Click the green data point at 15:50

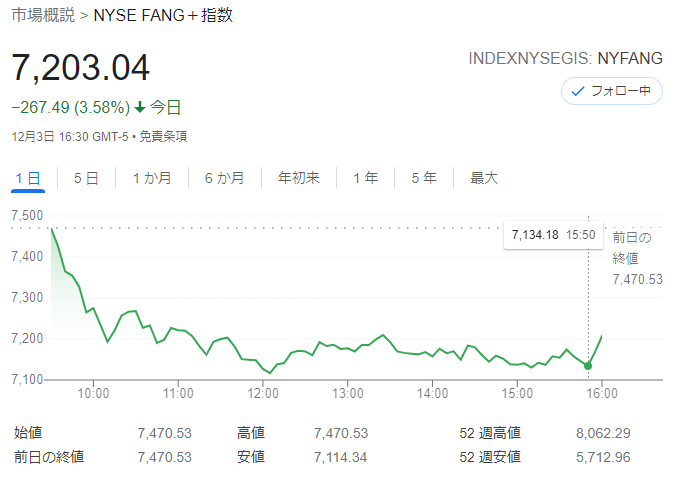(x=588, y=366)
